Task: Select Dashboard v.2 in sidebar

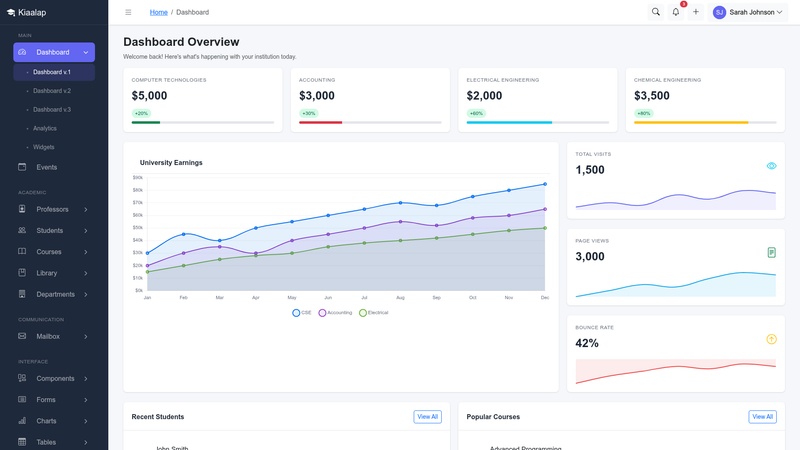Action: 52,91
